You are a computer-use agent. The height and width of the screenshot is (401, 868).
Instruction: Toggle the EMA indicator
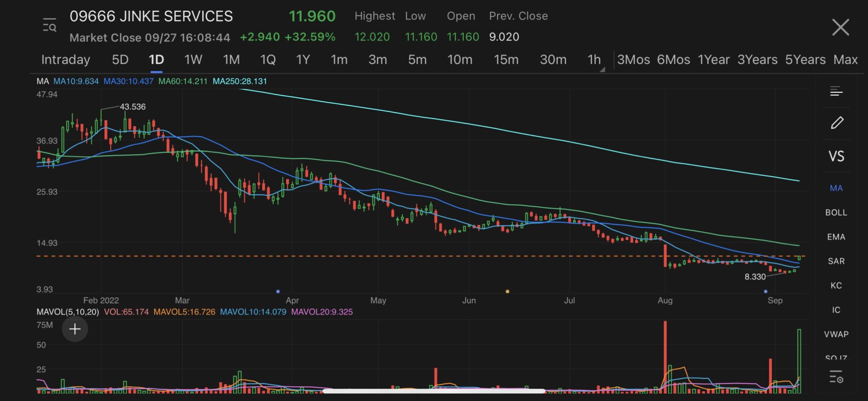click(836, 237)
